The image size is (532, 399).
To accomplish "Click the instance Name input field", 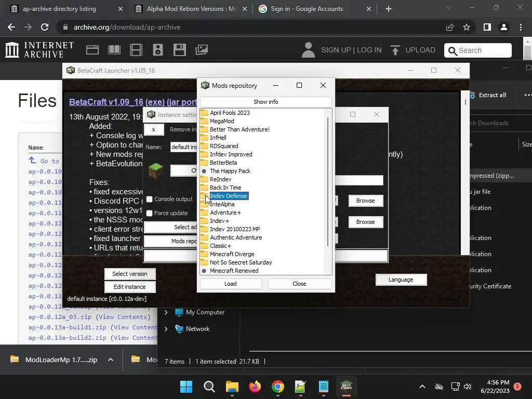I will (x=183, y=147).
